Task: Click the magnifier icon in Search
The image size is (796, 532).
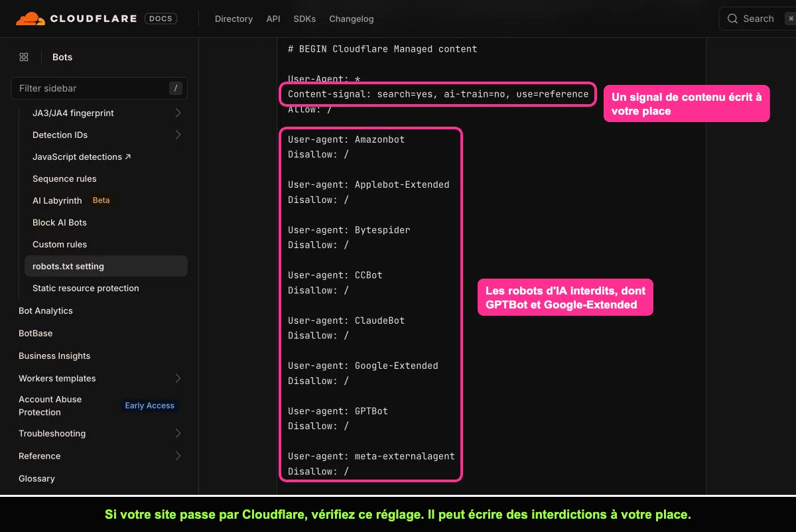Action: [732, 19]
